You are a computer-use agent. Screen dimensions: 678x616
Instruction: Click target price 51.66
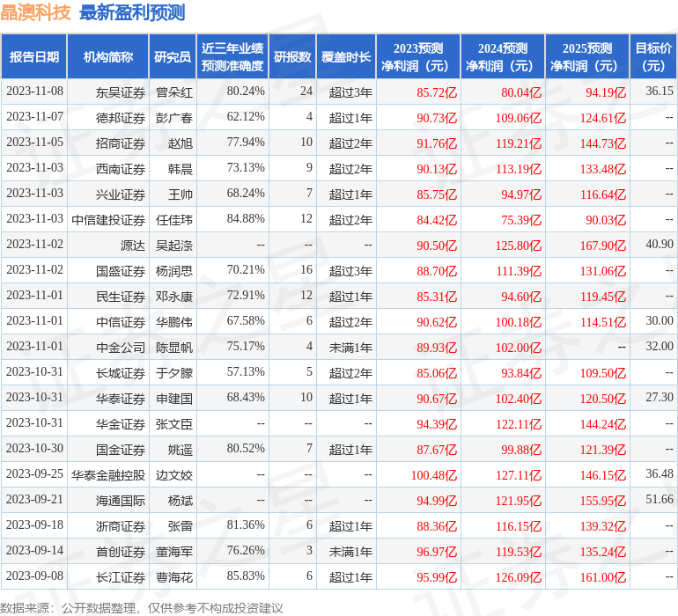(660, 499)
